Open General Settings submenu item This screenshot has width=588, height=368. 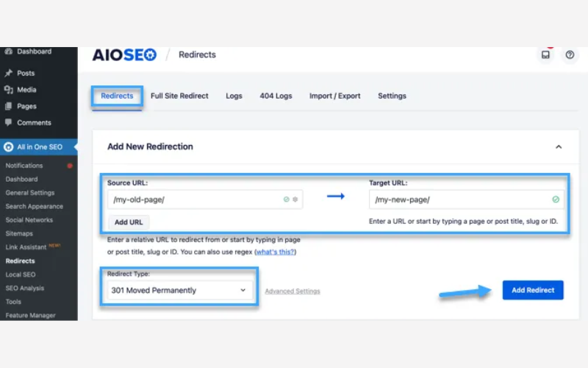tap(30, 193)
